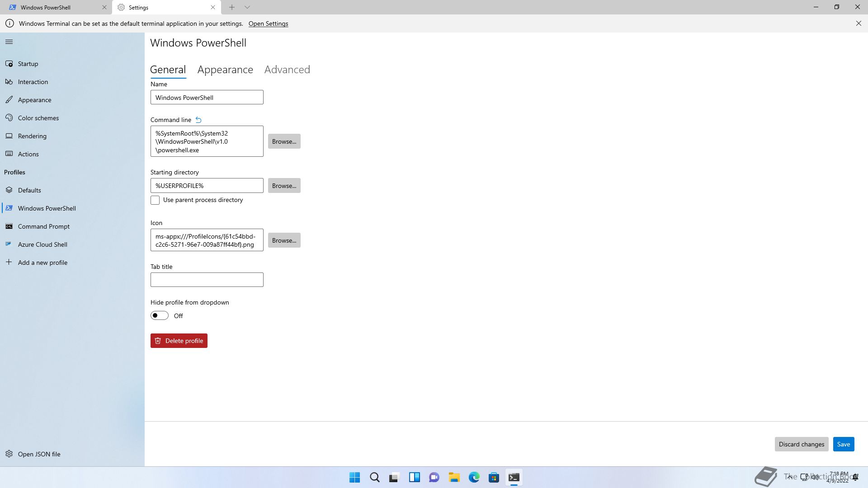Select the Azure Cloud Shell profile
This screenshot has width=868, height=488.
[x=72, y=244]
